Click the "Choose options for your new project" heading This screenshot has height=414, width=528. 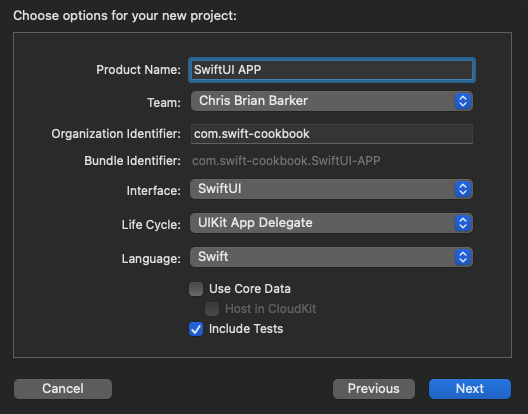pyautogui.click(x=125, y=16)
